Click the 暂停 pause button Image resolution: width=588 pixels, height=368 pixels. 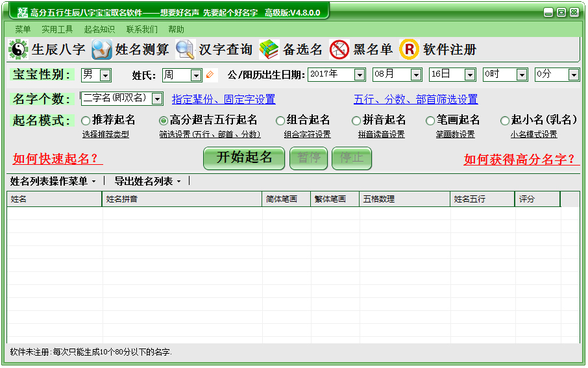pos(309,158)
